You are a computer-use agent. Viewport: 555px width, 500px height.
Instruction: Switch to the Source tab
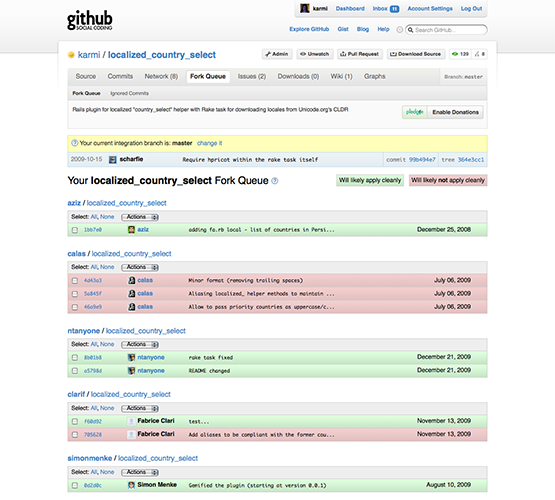[x=86, y=76]
